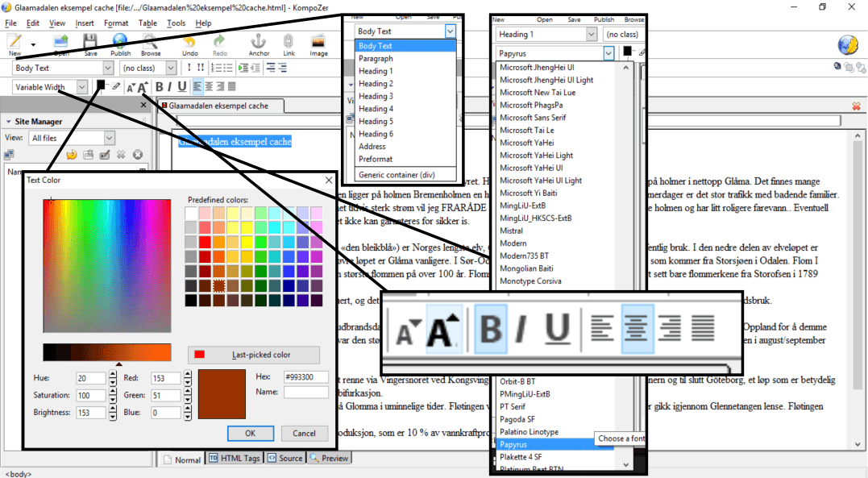Outdent text using the outdent icon
The height and width of the screenshot is (478, 868).
coord(255,69)
